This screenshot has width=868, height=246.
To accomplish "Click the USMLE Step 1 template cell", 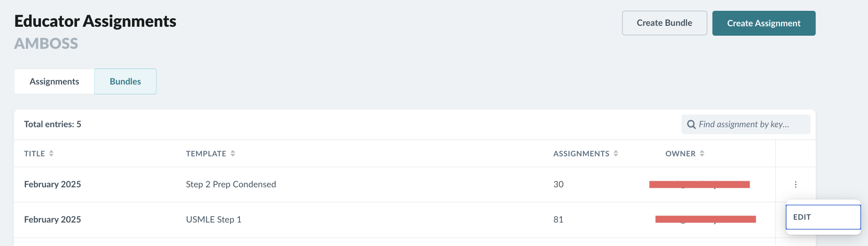I will tap(214, 220).
